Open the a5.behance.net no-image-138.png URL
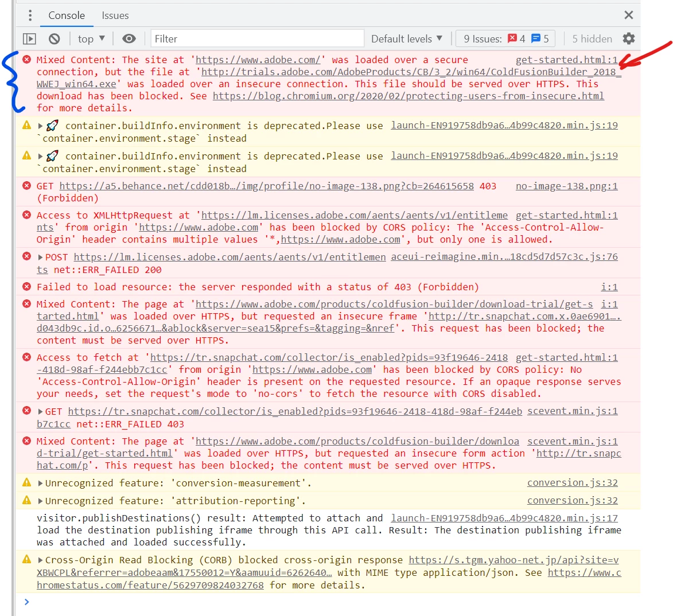This screenshot has width=673, height=616. coord(267,186)
